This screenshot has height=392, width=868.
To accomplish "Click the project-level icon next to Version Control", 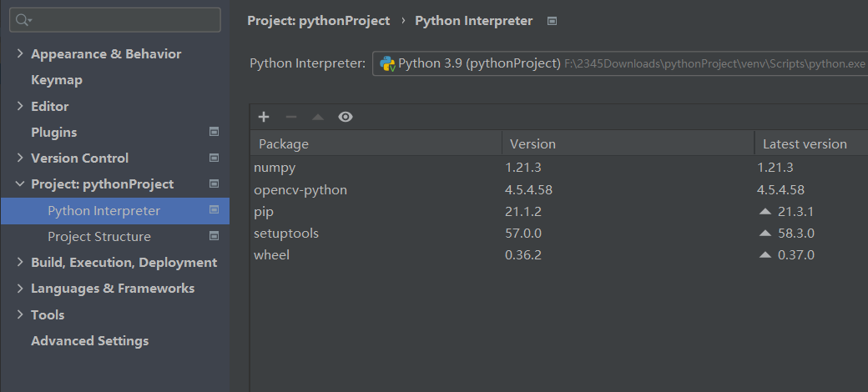I will click(214, 158).
